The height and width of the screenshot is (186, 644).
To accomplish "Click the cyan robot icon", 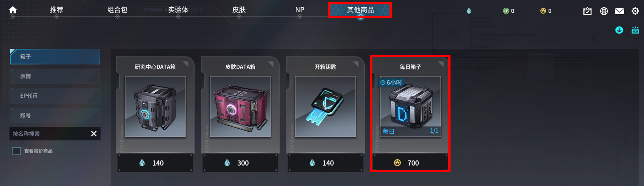I will click(635, 30).
